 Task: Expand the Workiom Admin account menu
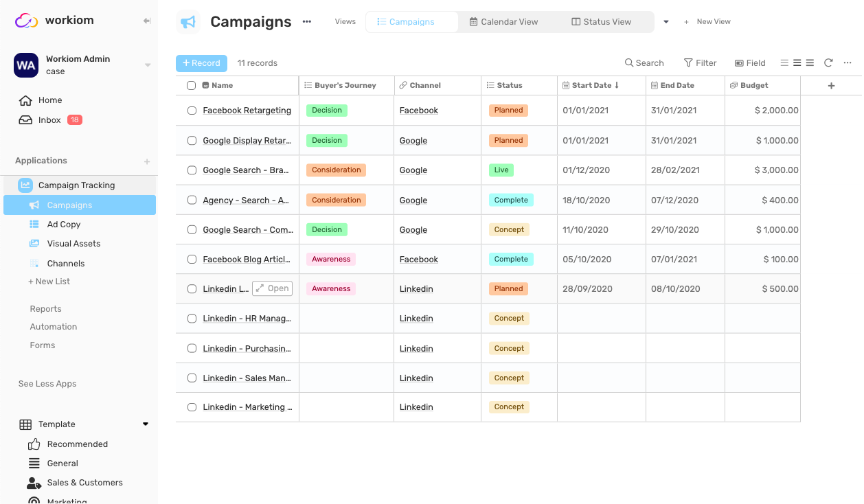(148, 65)
